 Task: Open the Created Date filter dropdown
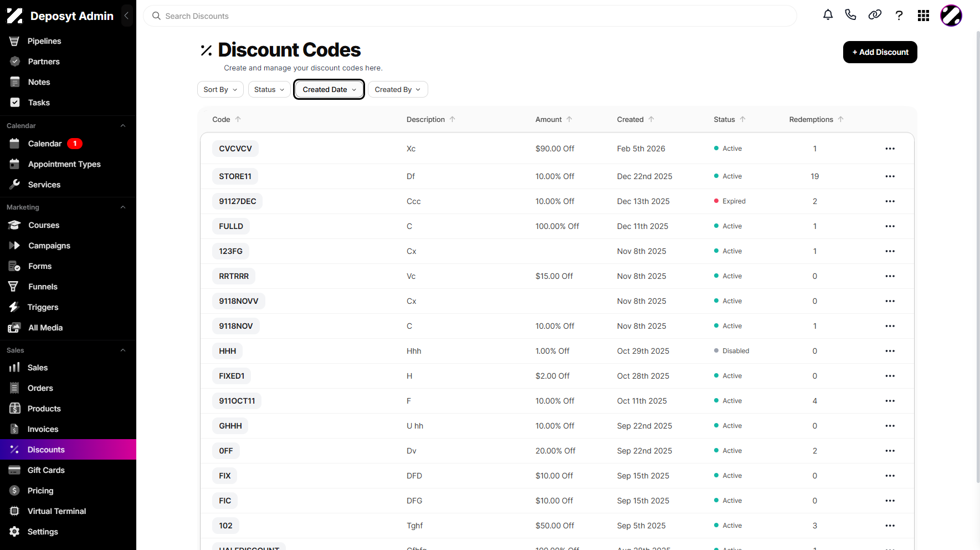click(329, 89)
